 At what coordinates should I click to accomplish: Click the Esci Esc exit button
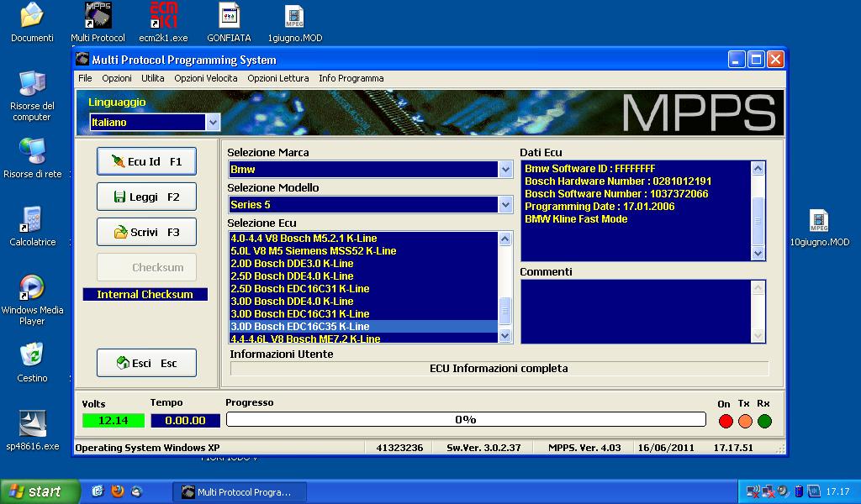(x=146, y=363)
